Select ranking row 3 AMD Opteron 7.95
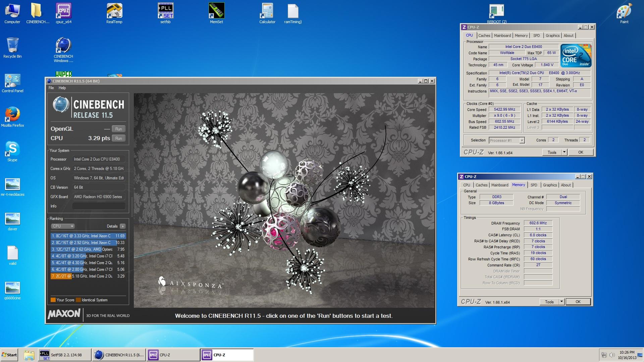This screenshot has height=362, width=644. [x=88, y=249]
